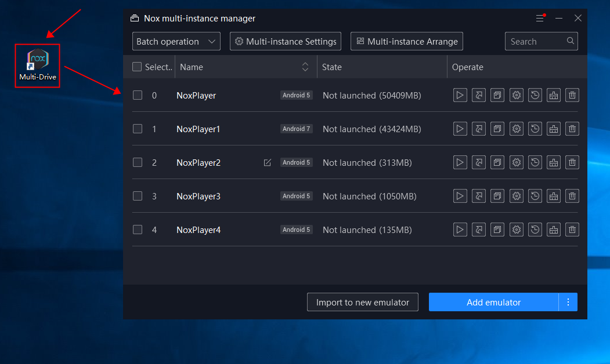Copy the NoxPlayer instance
This screenshot has width=610, height=364.
point(497,95)
